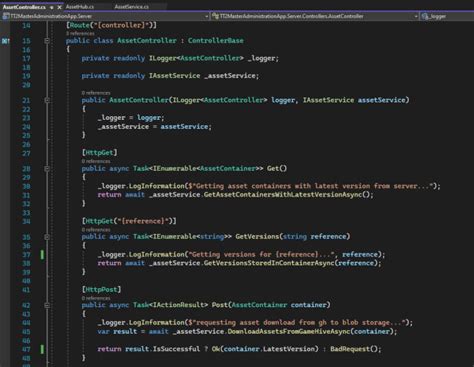Viewport: 474px width, 367px height.
Task: Switch to the AssetService.cs tab
Action: [132, 7]
